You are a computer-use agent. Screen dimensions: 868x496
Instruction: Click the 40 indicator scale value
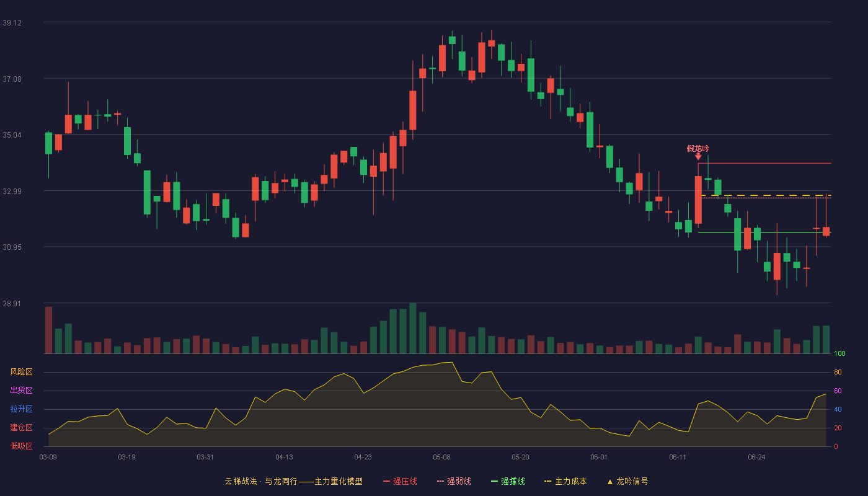pos(838,410)
